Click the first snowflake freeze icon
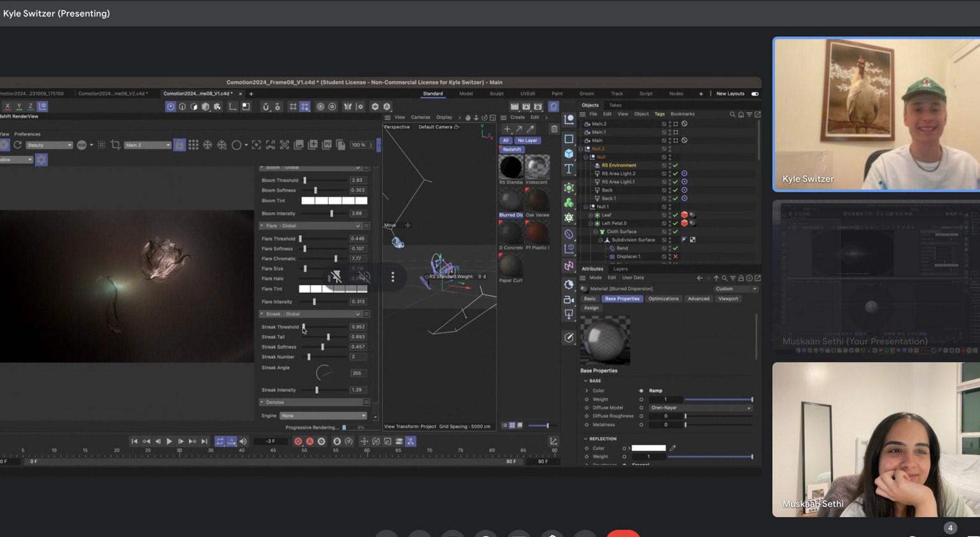The height and width of the screenshot is (537, 980). (x=208, y=145)
